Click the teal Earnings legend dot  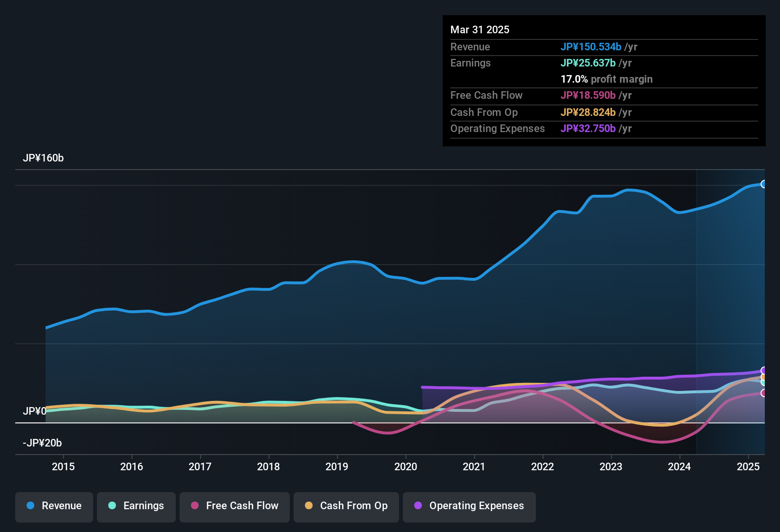113,506
